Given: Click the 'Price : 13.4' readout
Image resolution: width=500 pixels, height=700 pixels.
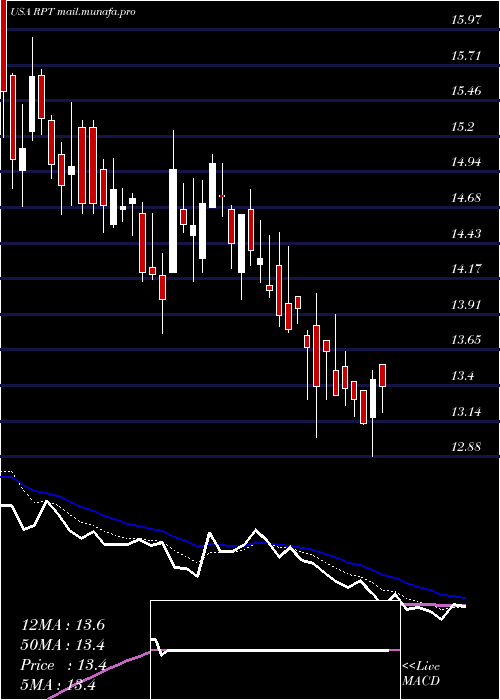Looking at the screenshot, I should 63,665.
